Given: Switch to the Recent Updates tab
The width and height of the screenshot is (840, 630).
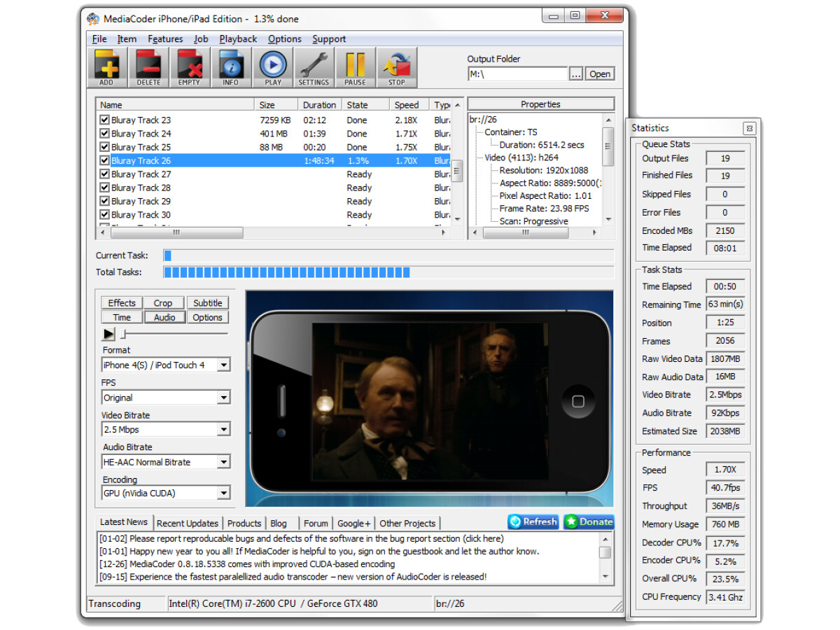Looking at the screenshot, I should (x=188, y=524).
